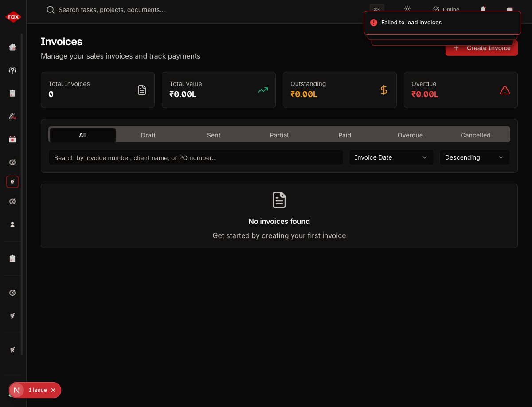Change sort order via Descending dropdown
The width and height of the screenshot is (532, 407).
474,157
